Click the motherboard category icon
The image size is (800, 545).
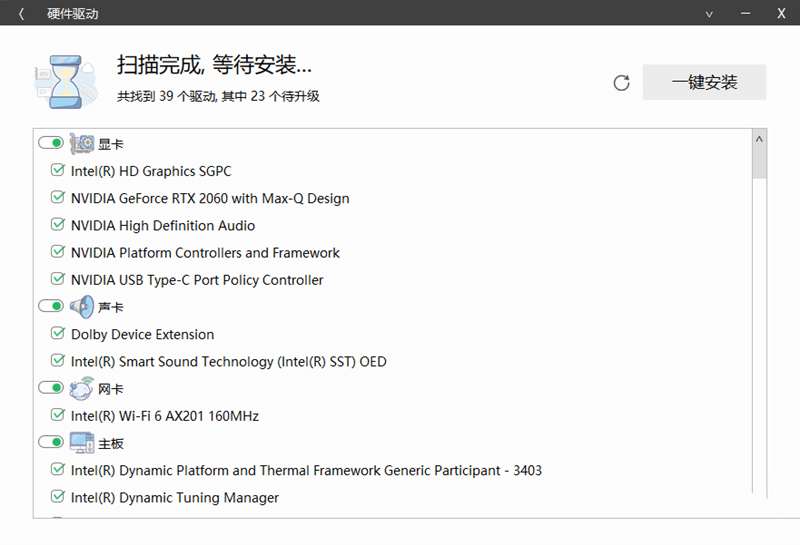(x=82, y=443)
